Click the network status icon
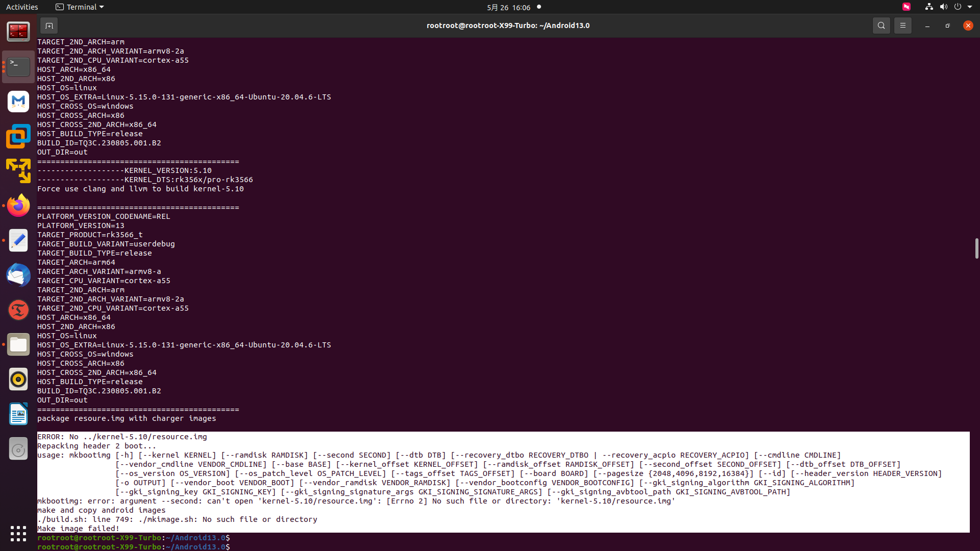Viewport: 980px width, 551px height. (929, 7)
